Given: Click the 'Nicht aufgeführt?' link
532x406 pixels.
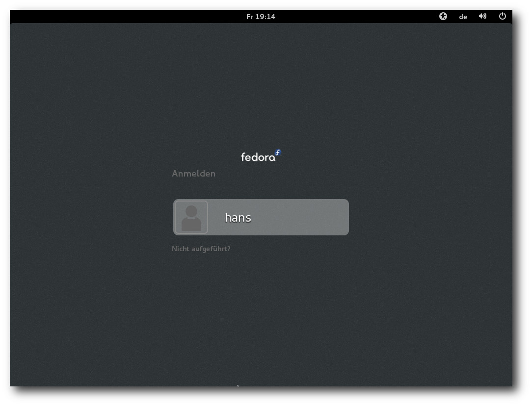Looking at the screenshot, I should pos(201,249).
